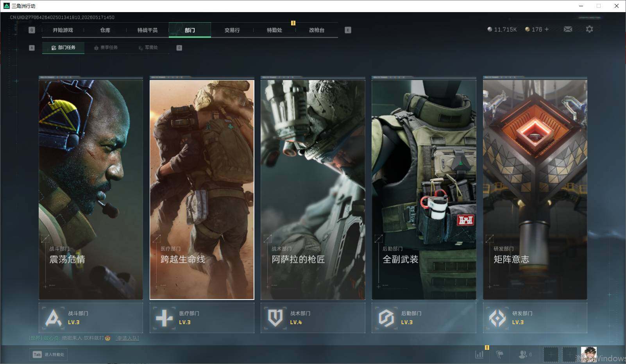626x364 pixels.
Task: Click the 世界 chat channel message
Action: (x=70, y=338)
